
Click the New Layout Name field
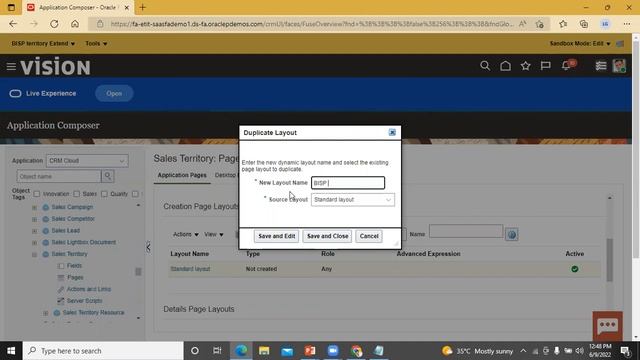pos(348,183)
